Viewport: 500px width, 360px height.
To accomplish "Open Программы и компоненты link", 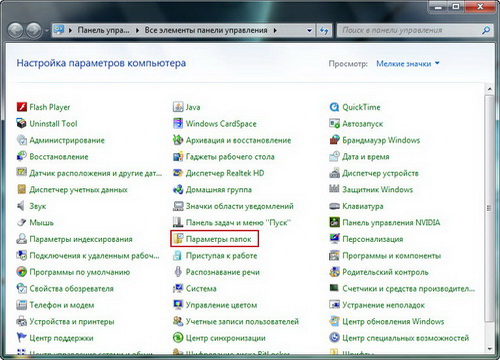I will pyautogui.click(x=392, y=256).
